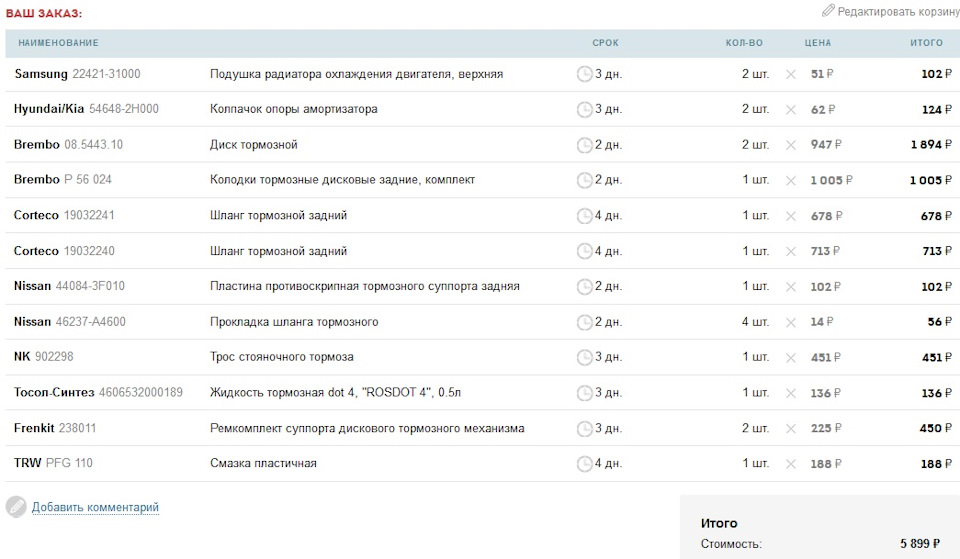Click description Трос стояночного тормоза
Screen dimensions: 960x559
(282, 356)
